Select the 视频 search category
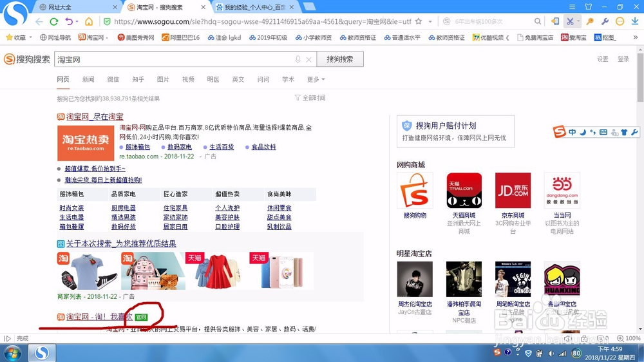Viewport: 644px width, 362px height. click(x=188, y=79)
